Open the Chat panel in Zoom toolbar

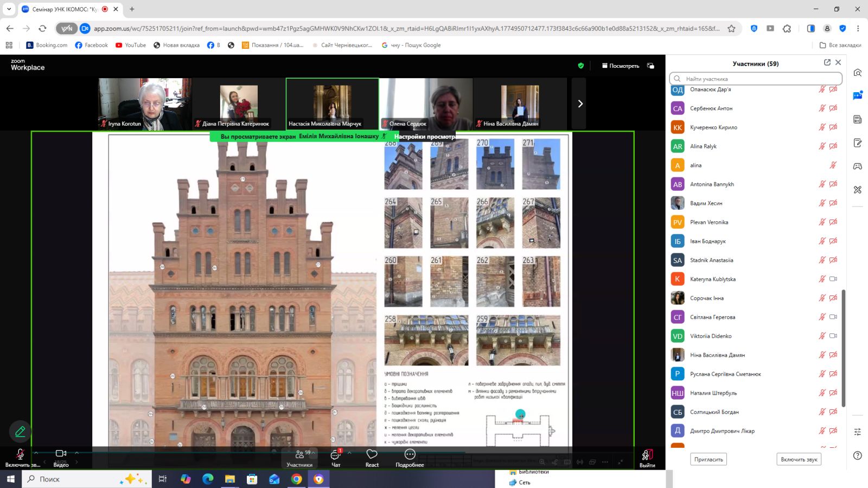(x=335, y=457)
